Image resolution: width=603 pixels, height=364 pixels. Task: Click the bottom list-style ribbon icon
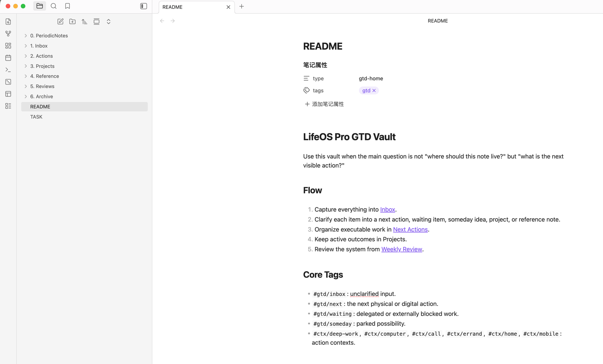pyautogui.click(x=8, y=106)
